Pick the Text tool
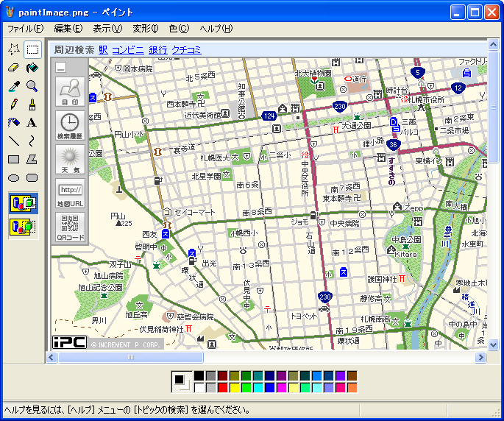504x421 pixels. pos(32,122)
